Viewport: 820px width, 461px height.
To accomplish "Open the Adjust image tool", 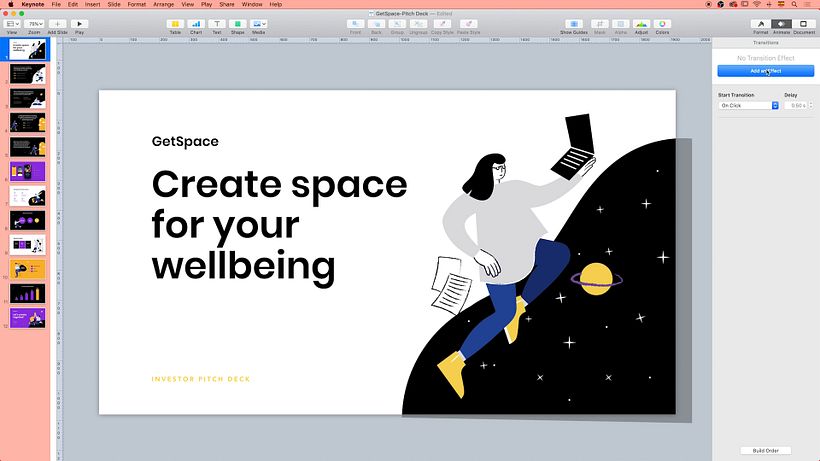I will [641, 23].
